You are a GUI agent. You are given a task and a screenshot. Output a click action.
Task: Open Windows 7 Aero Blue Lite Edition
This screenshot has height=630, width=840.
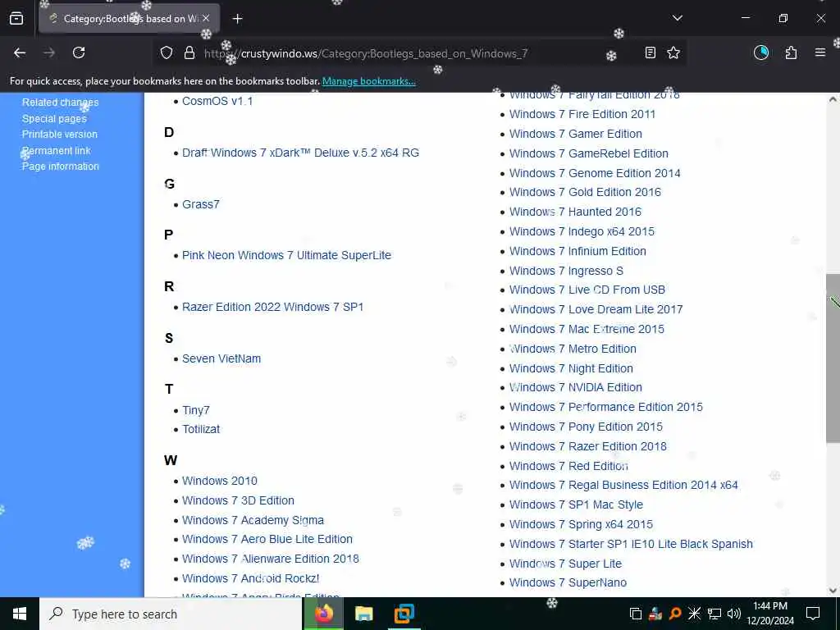point(267,539)
